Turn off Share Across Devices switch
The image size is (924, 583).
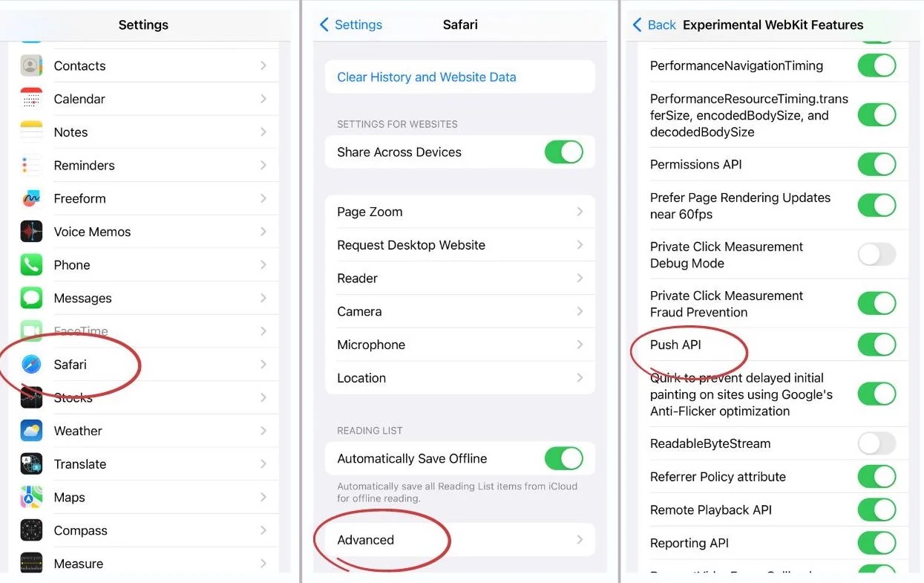point(564,152)
